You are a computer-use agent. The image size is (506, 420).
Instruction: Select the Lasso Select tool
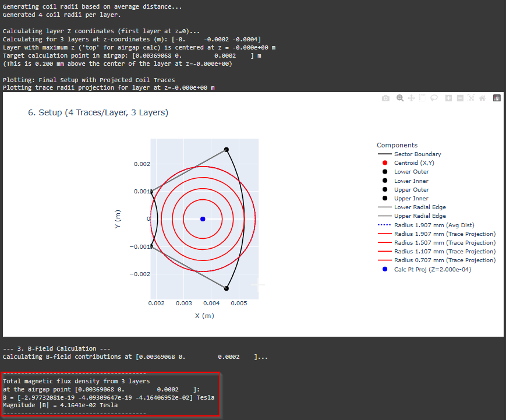pos(434,98)
